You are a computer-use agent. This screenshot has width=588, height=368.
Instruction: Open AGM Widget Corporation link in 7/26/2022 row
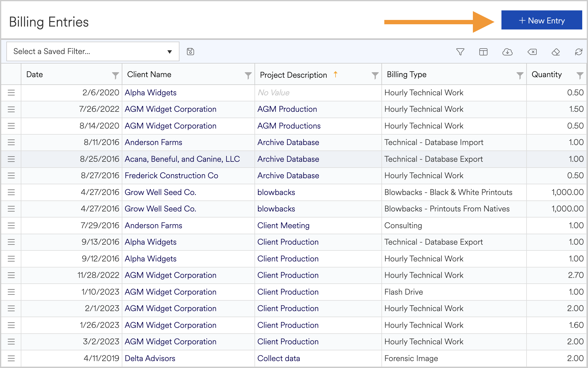click(x=171, y=109)
